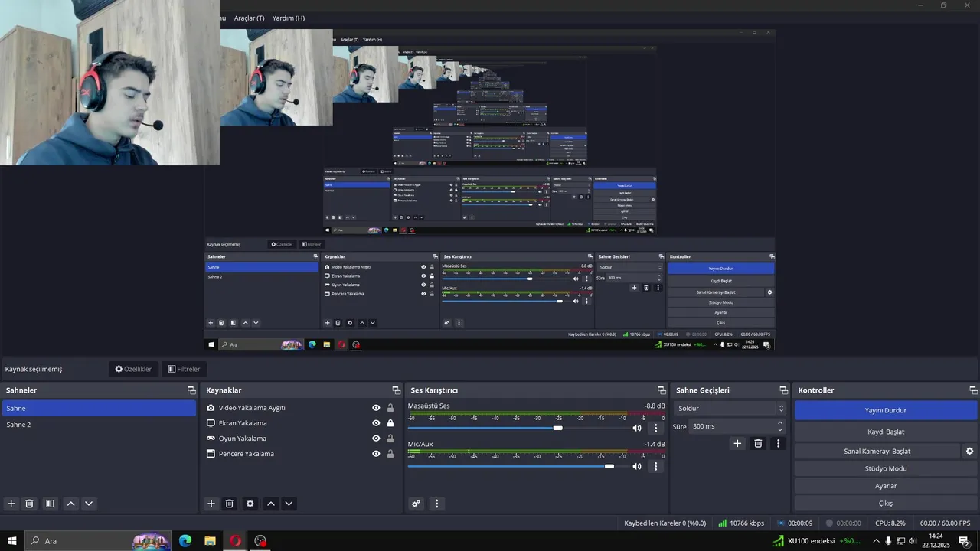Mute Masaüstü Ses with speaker icon
Screen dimensions: 980x551
[637, 428]
